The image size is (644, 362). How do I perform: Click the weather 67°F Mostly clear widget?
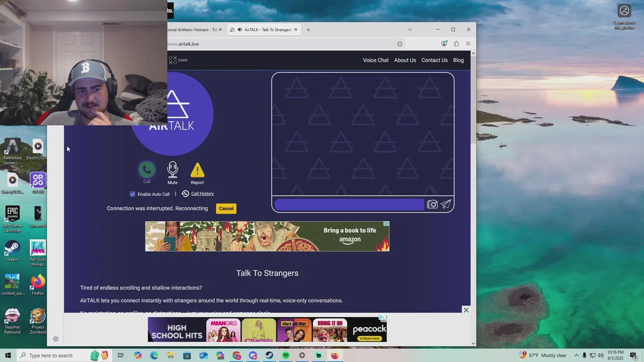[543, 355]
